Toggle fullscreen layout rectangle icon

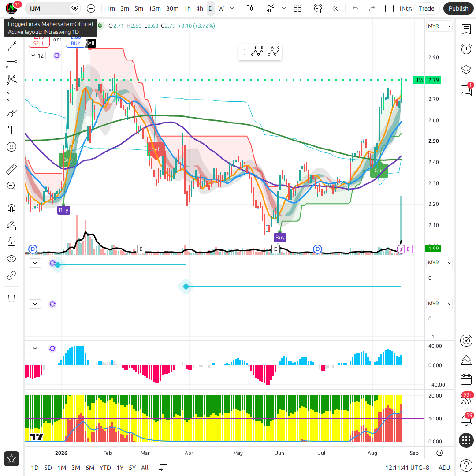point(389,8)
